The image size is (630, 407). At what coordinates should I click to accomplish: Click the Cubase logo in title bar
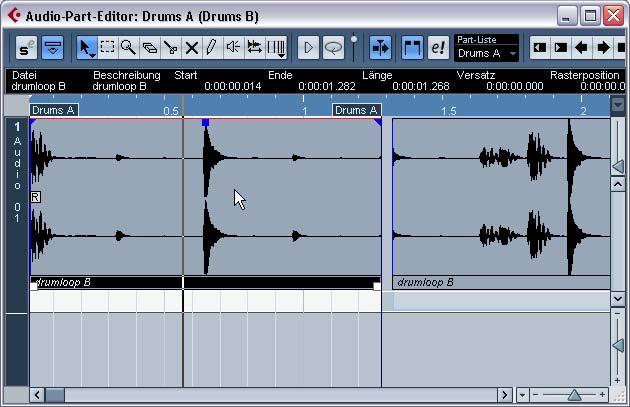click(14, 15)
